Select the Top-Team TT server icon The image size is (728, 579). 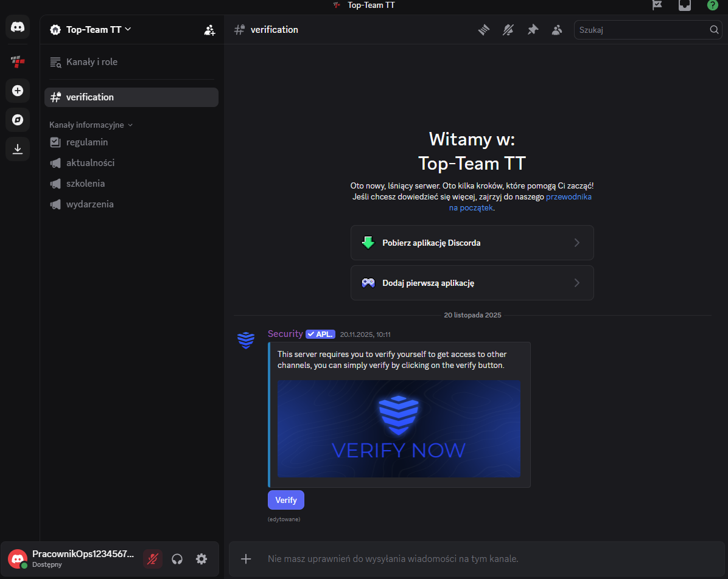tap(18, 61)
